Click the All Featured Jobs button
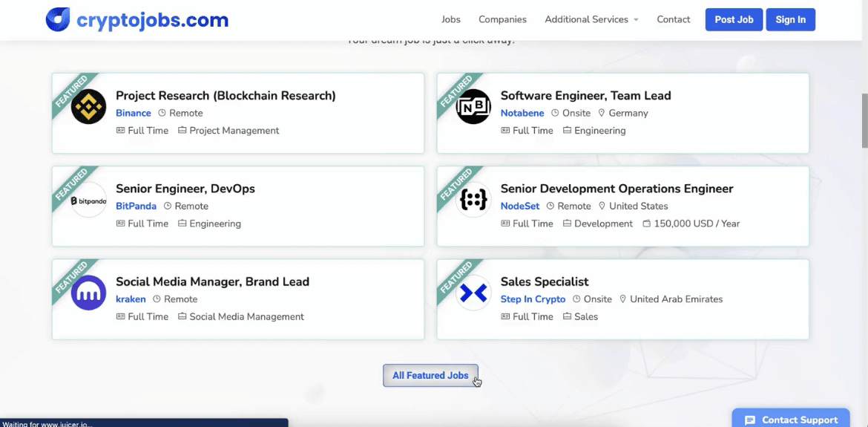Image resolution: width=868 pixels, height=427 pixels. pyautogui.click(x=430, y=376)
